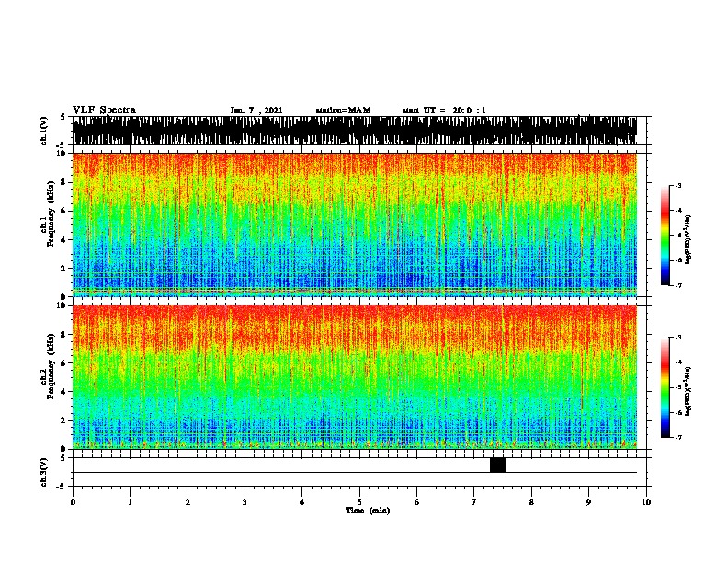
Task: Click the time axis tick label "10" at the right end
Action: click(646, 501)
